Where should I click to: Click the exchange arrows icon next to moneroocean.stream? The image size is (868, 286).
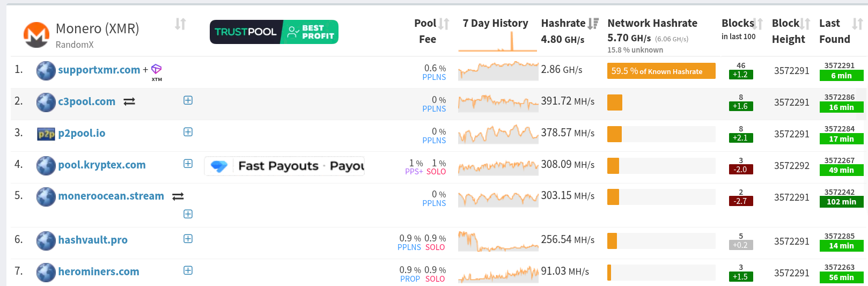(x=178, y=196)
